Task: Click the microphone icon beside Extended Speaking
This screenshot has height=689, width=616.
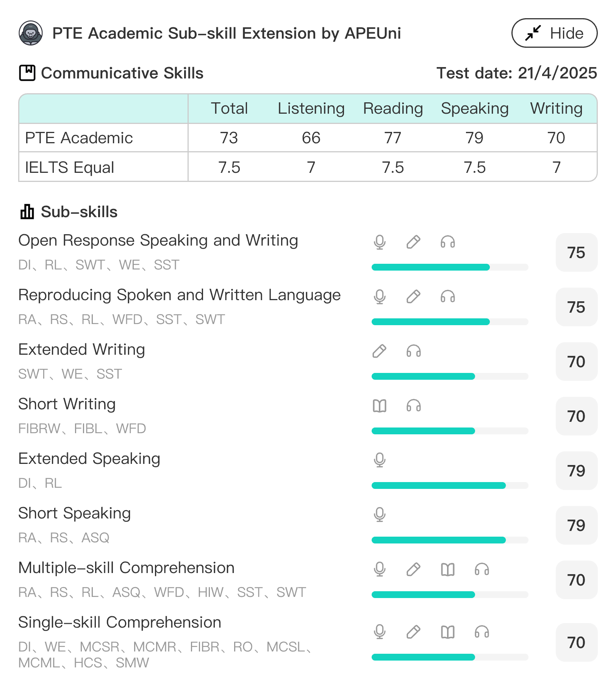Action: (379, 460)
